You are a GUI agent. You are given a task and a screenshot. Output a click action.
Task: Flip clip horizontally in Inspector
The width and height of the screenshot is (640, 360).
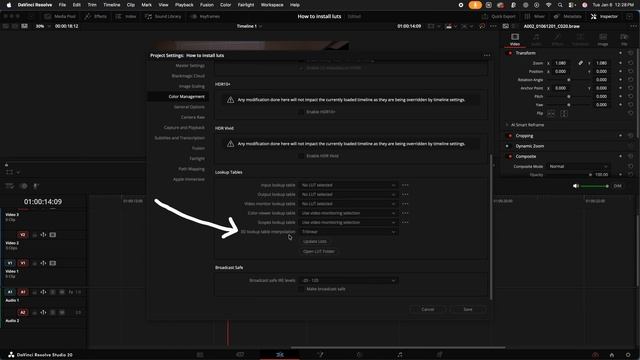551,113
